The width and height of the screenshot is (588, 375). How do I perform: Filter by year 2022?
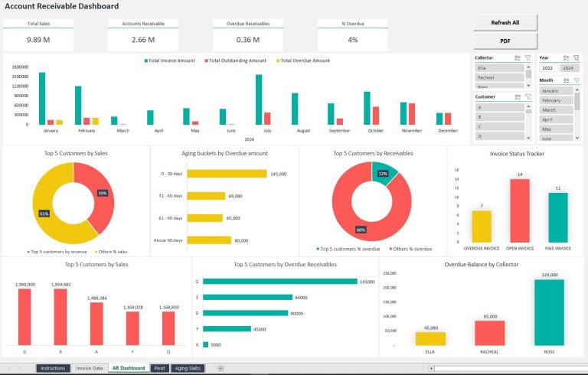coord(548,68)
